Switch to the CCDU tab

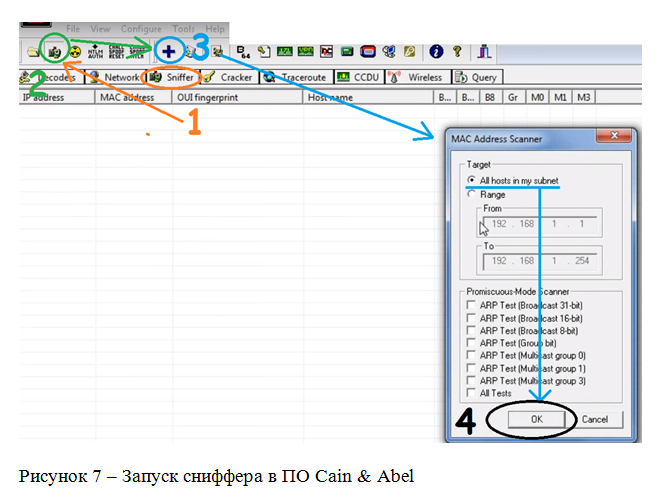point(359,78)
